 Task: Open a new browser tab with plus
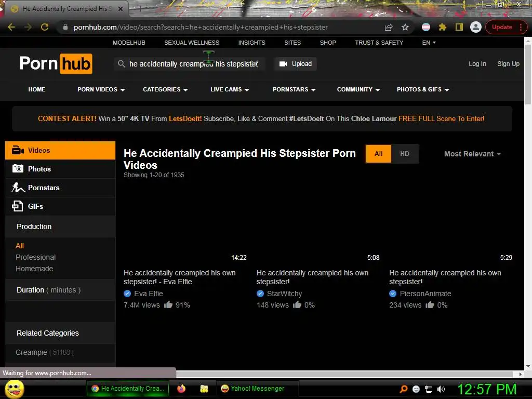[x=140, y=9]
